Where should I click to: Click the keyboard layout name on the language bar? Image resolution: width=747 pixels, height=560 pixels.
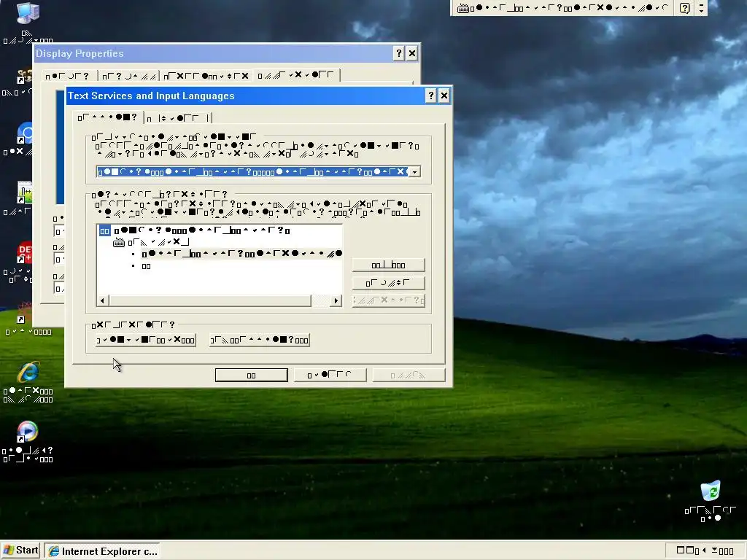569,8
